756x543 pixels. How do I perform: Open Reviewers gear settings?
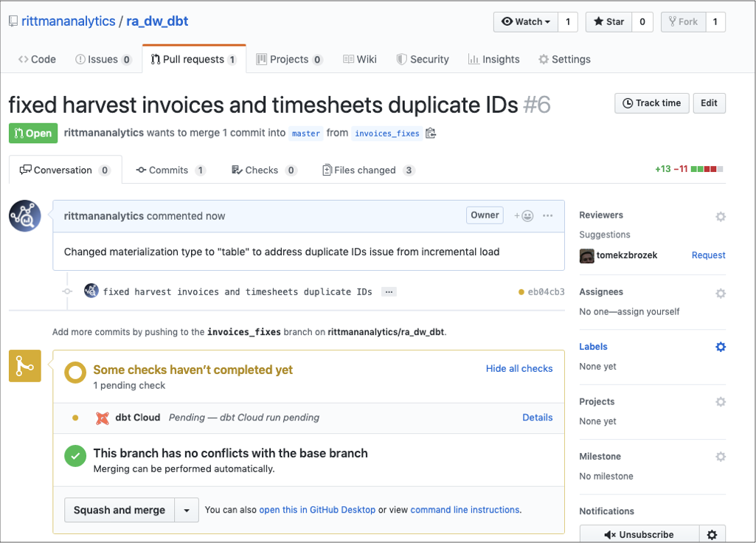[x=721, y=216]
